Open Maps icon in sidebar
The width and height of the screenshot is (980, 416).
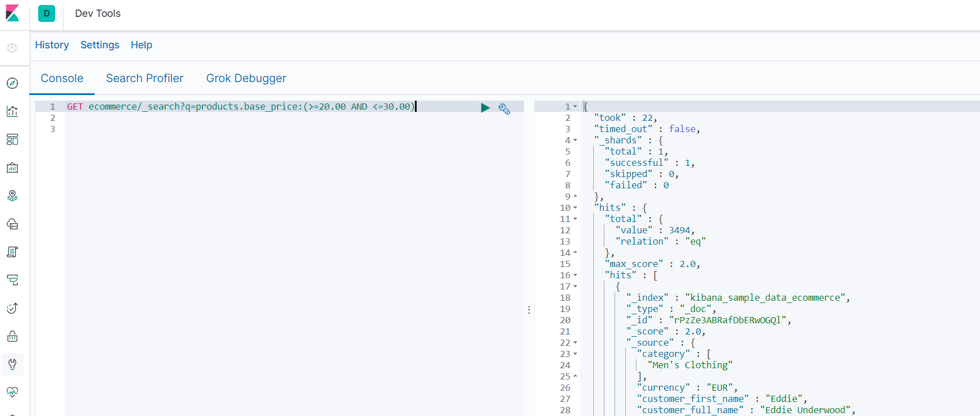pos(12,196)
